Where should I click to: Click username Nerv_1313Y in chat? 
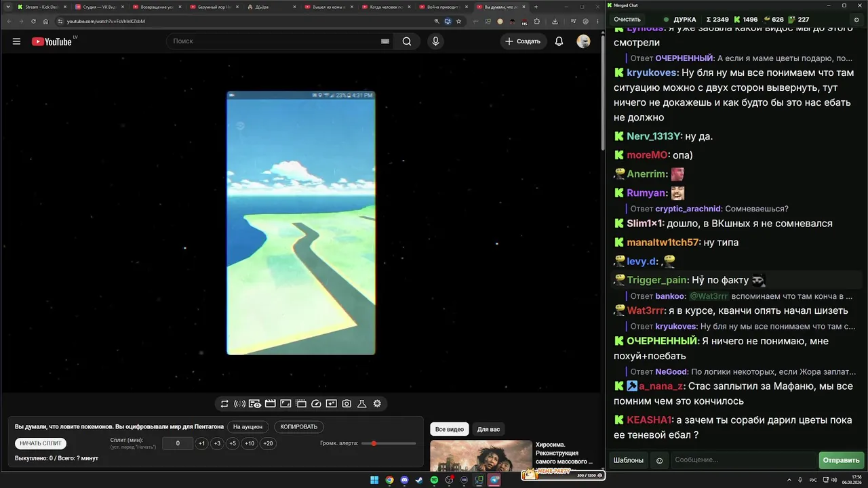[654, 136]
